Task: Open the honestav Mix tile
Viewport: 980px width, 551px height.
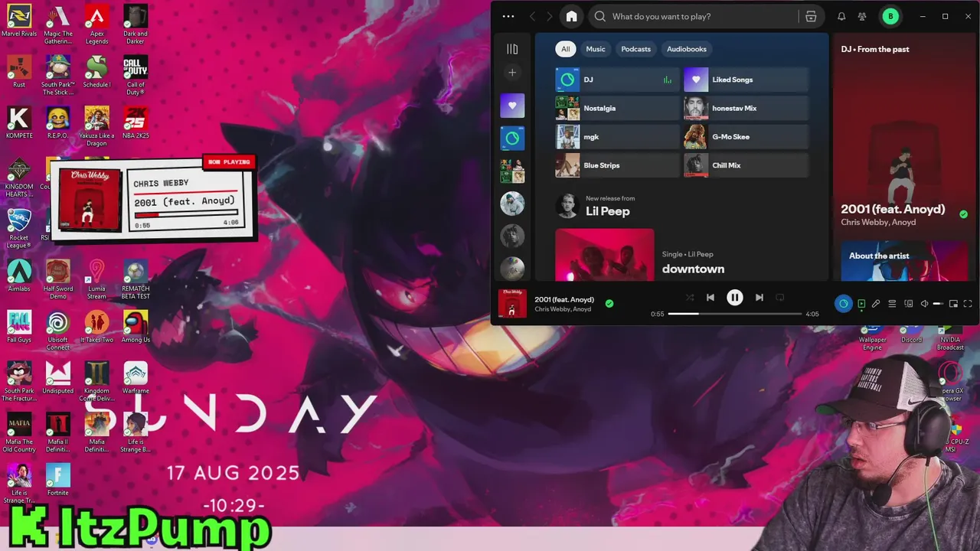Action: pos(746,108)
